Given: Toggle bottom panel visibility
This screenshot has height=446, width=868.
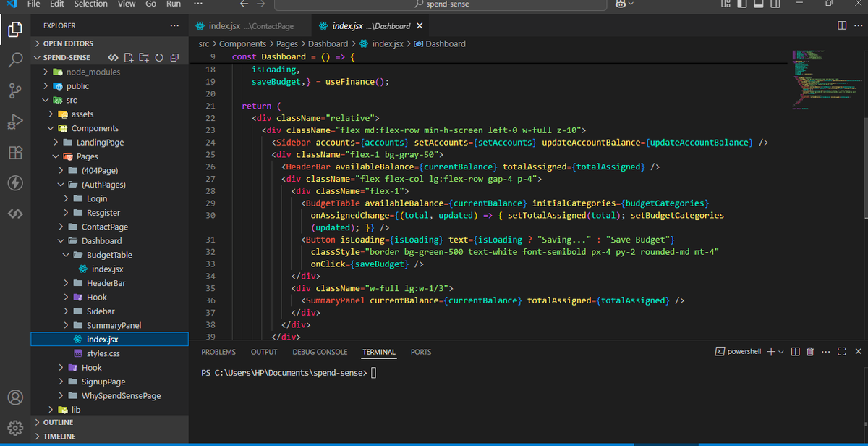Looking at the screenshot, I should coord(759,4).
